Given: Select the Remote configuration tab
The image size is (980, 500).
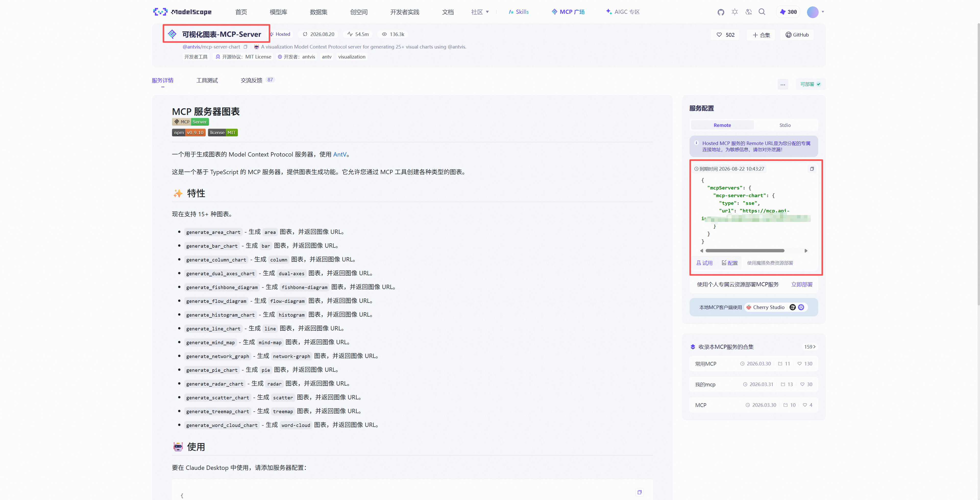Looking at the screenshot, I should pyautogui.click(x=722, y=125).
